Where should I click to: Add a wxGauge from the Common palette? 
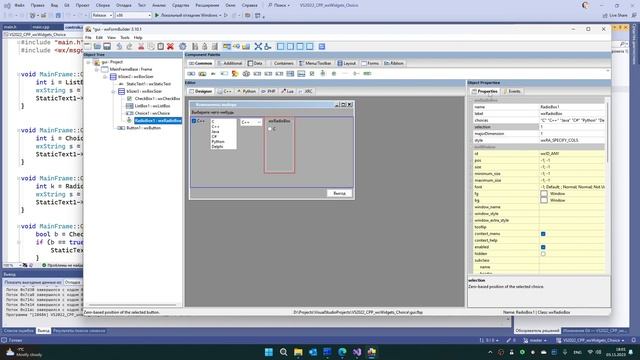[x=367, y=74]
